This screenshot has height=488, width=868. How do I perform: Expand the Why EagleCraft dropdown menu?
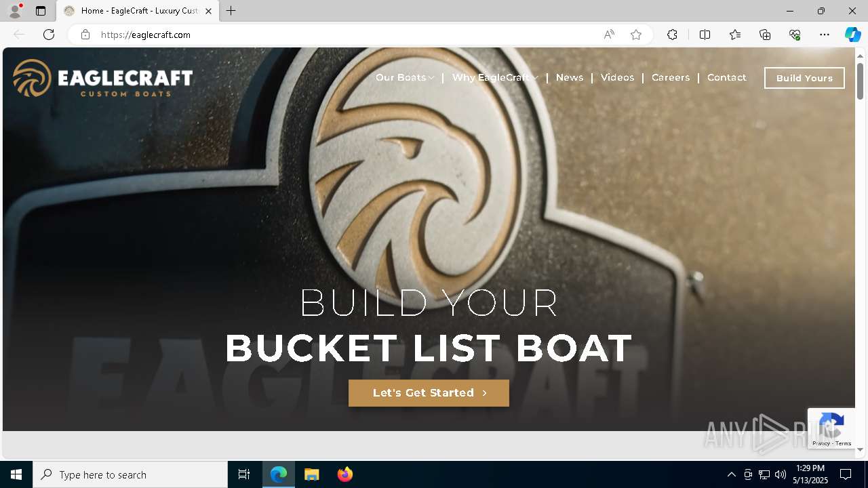point(495,77)
